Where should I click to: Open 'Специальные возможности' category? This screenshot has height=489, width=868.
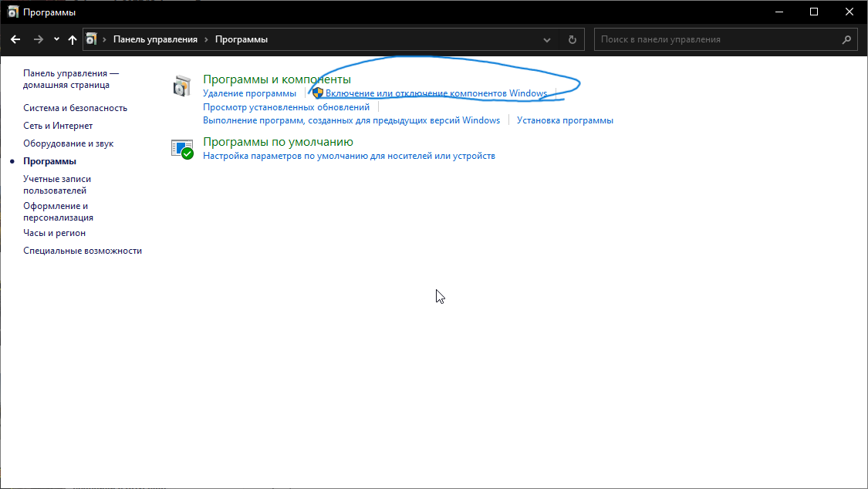tap(83, 251)
